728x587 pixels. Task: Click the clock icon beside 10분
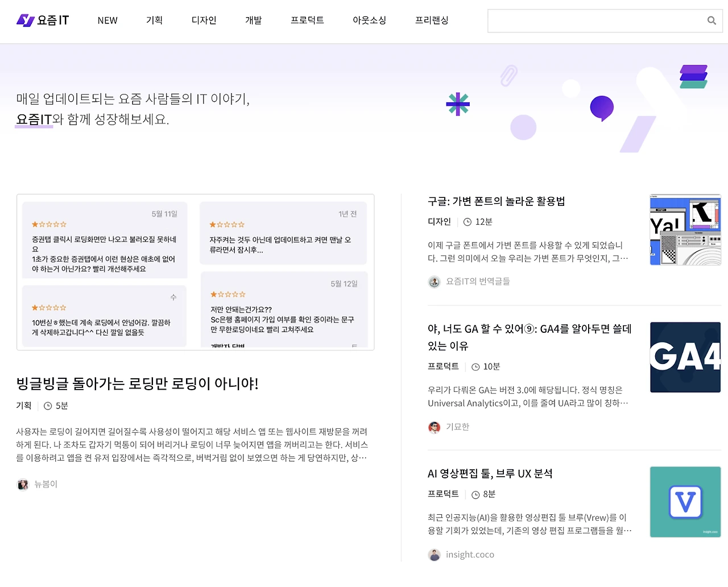(x=475, y=367)
